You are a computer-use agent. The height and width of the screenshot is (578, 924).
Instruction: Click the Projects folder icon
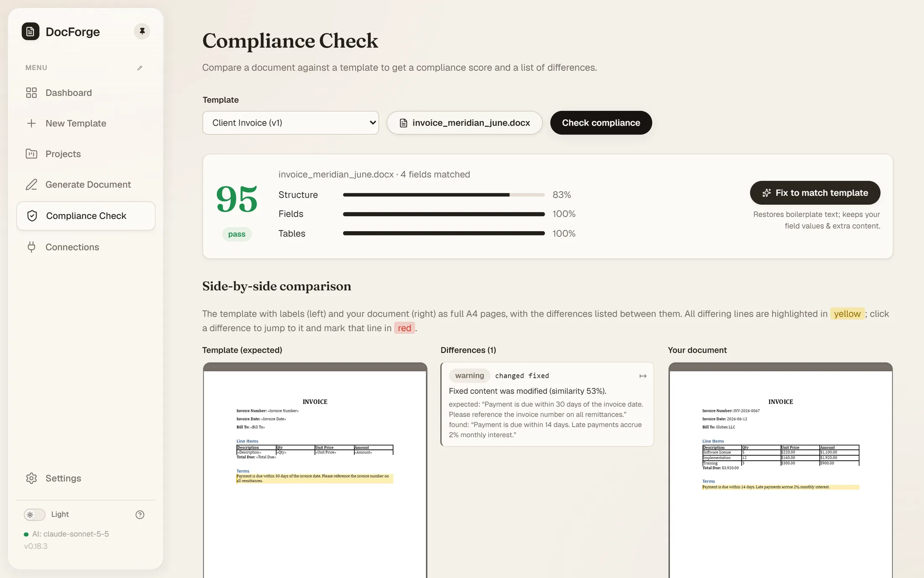[x=31, y=154]
